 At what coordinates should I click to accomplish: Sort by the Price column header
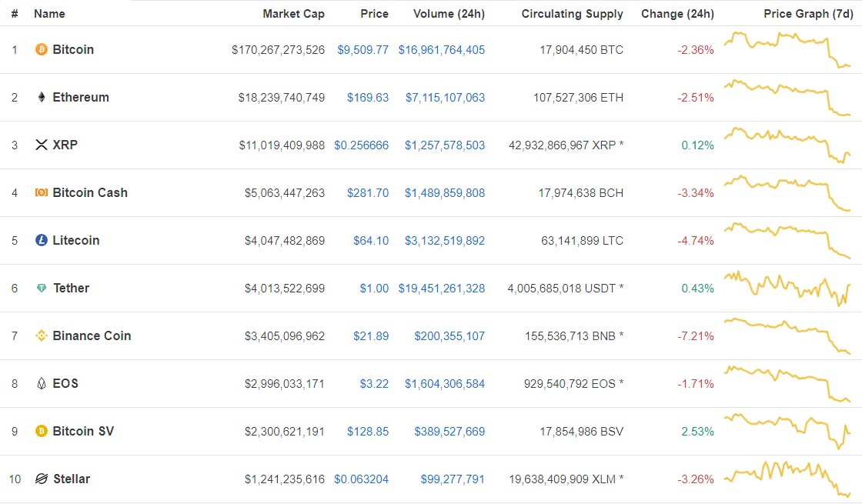coord(374,14)
